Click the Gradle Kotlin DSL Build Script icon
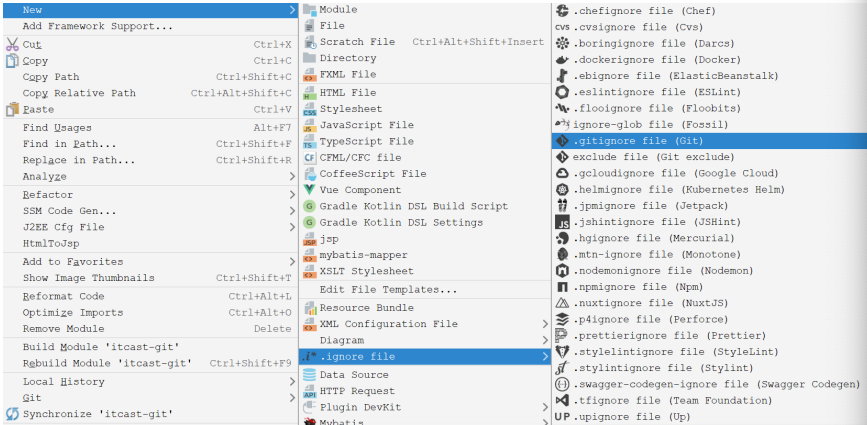The width and height of the screenshot is (867, 425). [x=310, y=206]
